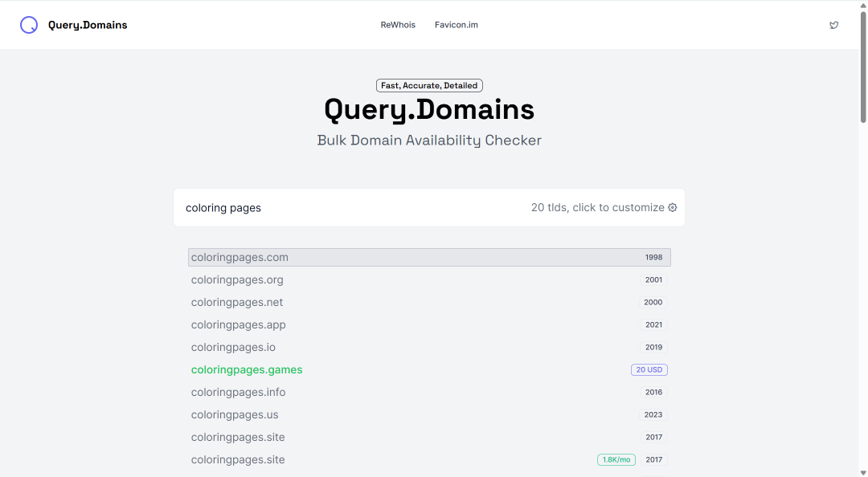The height and width of the screenshot is (477, 868).
Task: Select the coloringpages.com result row
Action: click(429, 257)
